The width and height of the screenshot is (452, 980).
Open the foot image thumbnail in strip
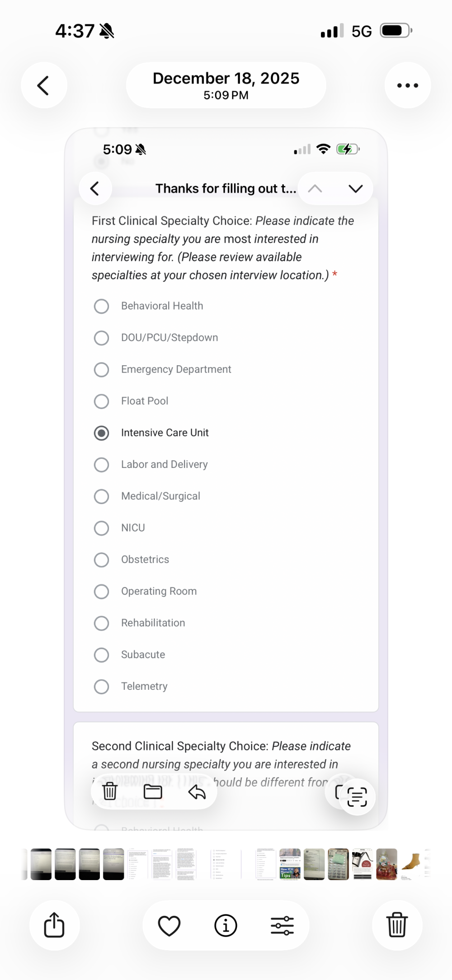point(410,864)
